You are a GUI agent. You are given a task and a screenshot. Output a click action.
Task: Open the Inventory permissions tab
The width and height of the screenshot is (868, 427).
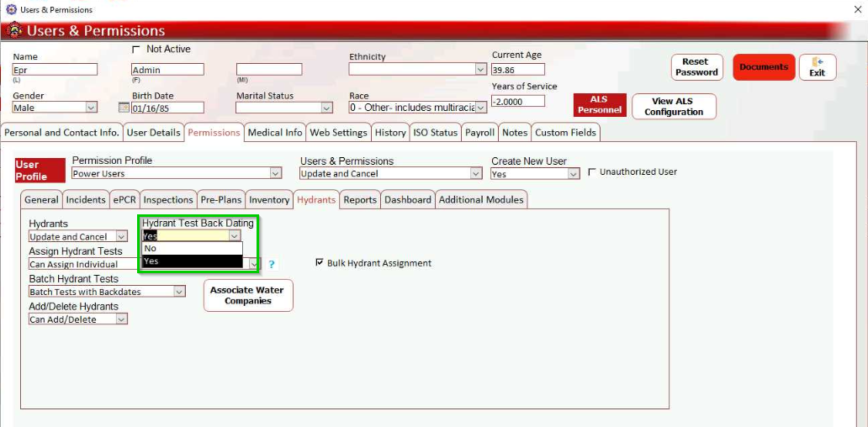coord(269,200)
